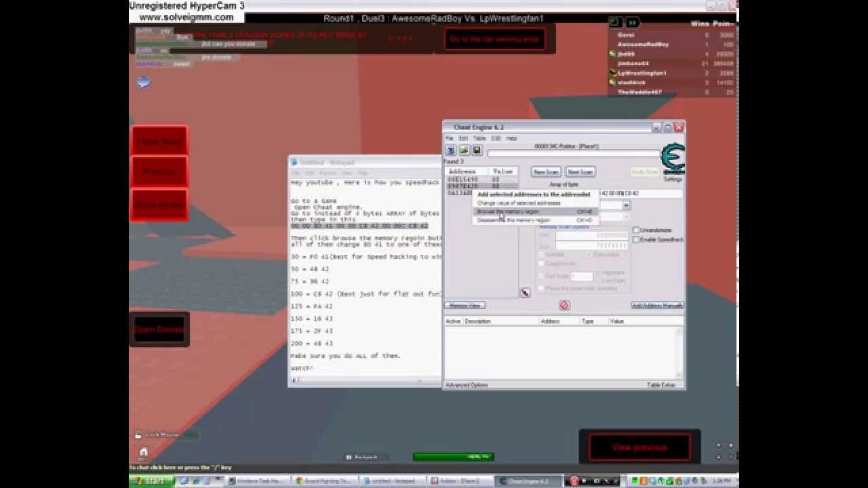This screenshot has width=868, height=488.
Task: Choose Change value of selected addresses
Action: point(535,203)
